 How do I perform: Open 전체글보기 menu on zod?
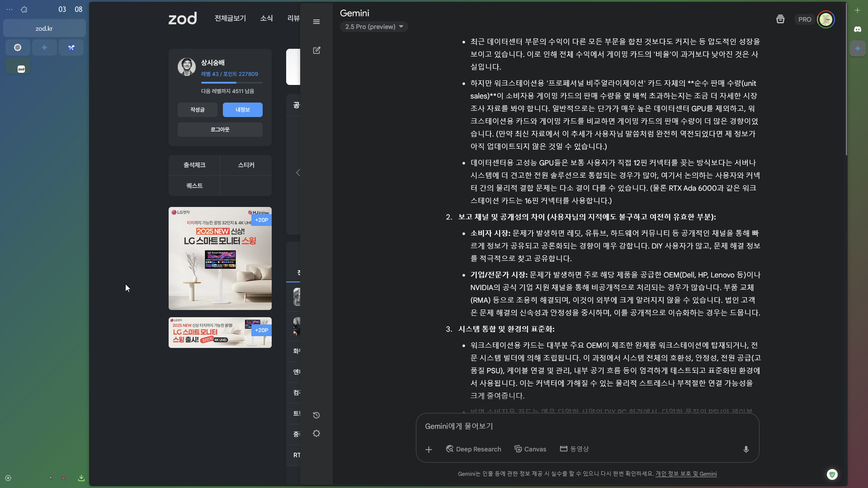(x=230, y=18)
